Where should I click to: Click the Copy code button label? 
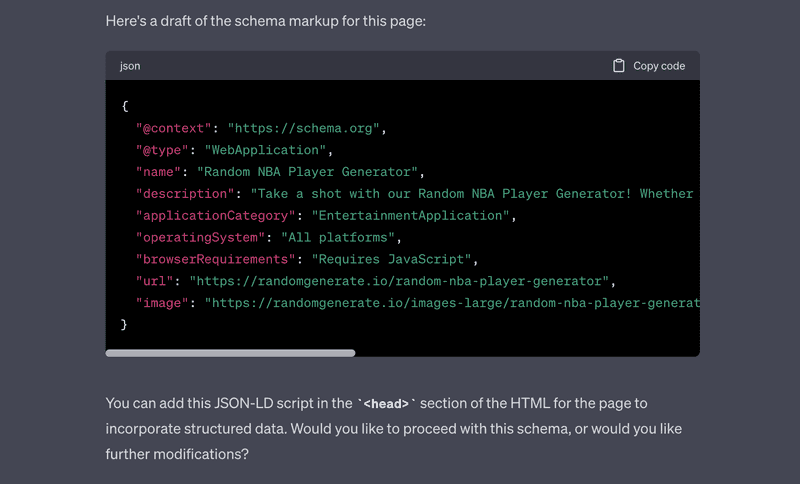pos(659,66)
